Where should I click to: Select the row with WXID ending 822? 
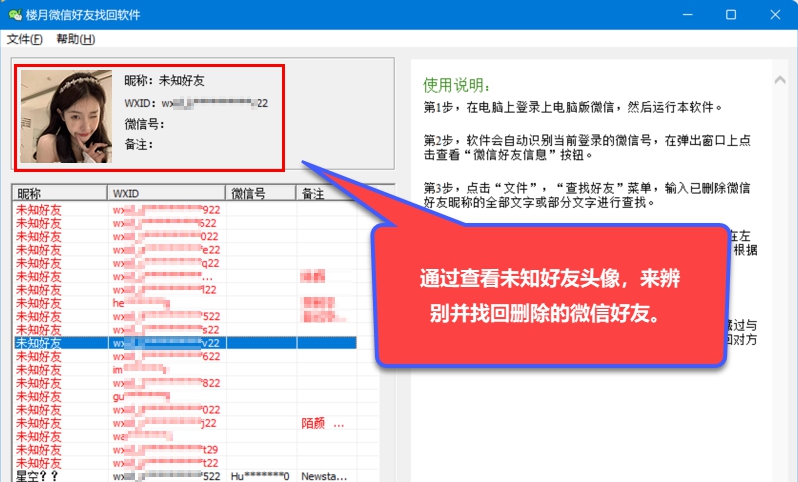[x=185, y=383]
